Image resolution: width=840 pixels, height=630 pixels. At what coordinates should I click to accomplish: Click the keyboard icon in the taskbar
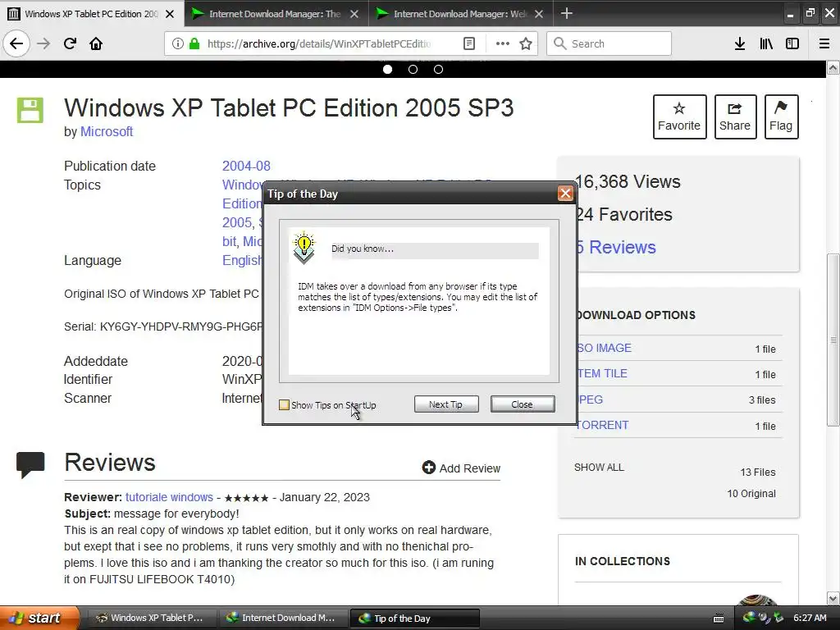[719, 619]
